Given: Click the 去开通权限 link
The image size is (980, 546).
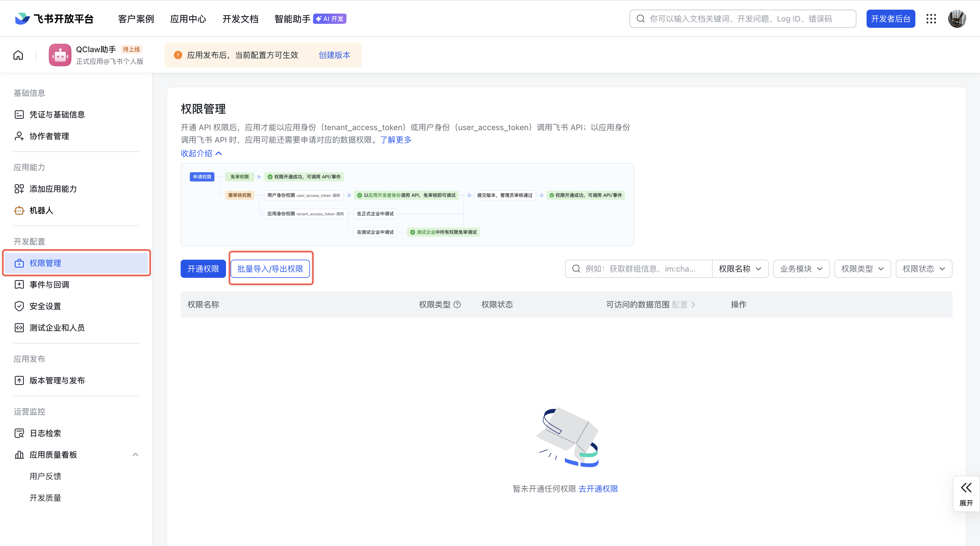Looking at the screenshot, I should pyautogui.click(x=598, y=489).
